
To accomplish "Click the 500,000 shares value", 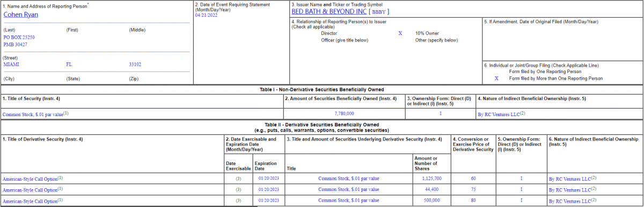I will (x=432, y=201).
